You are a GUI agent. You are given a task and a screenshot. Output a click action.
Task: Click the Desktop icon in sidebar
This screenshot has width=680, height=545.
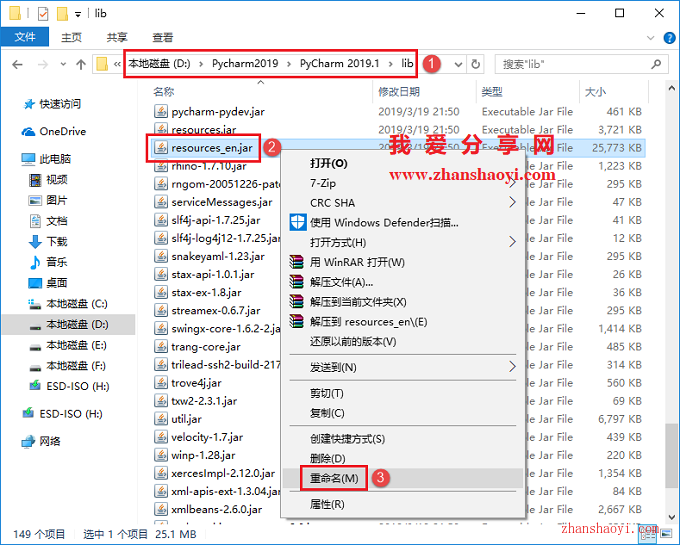(x=35, y=283)
